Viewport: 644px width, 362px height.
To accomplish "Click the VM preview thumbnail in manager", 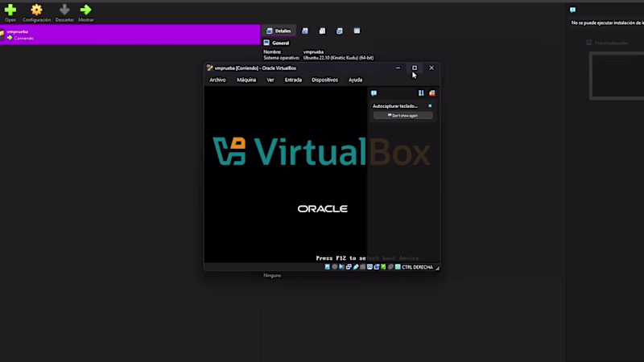I will 617,76.
